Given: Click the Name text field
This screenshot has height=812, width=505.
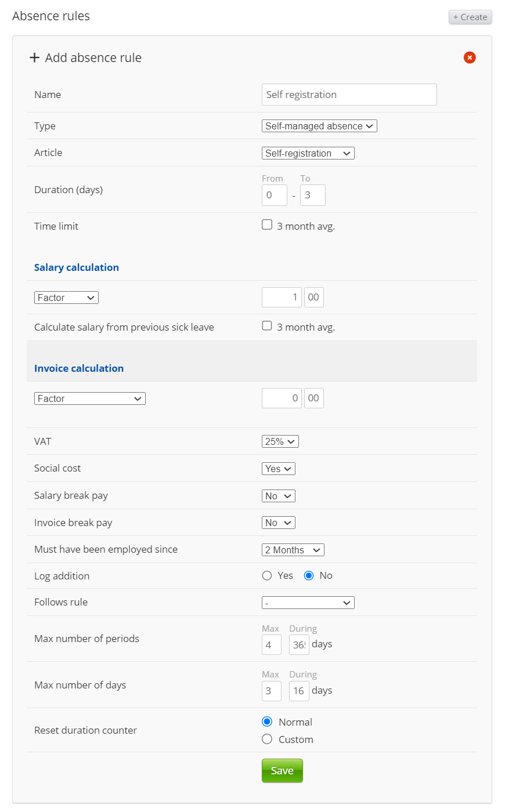Looking at the screenshot, I should [349, 95].
